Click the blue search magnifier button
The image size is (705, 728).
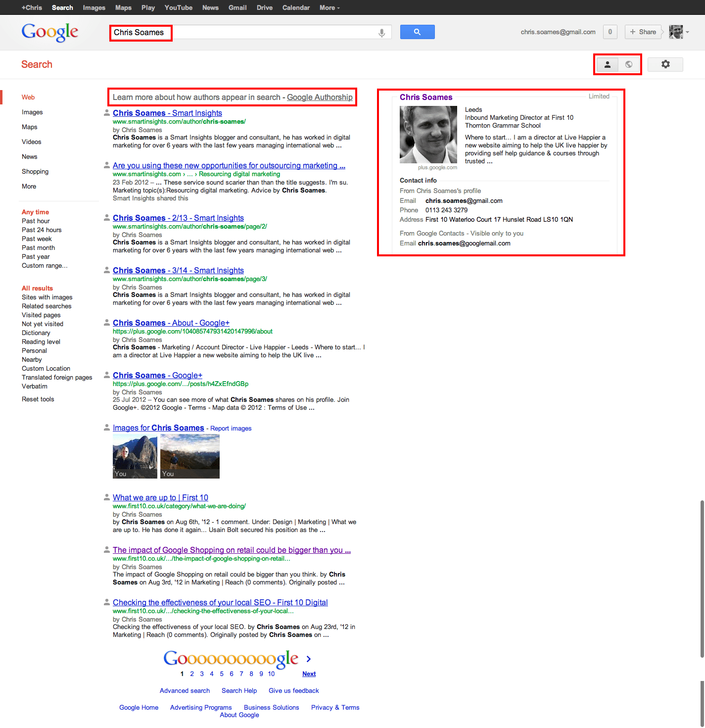[x=417, y=32]
